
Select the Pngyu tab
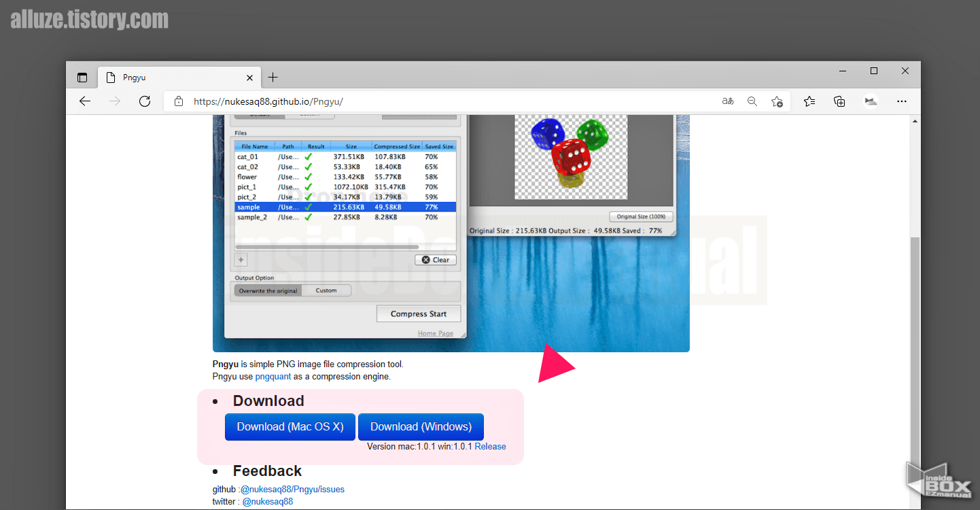(x=179, y=78)
